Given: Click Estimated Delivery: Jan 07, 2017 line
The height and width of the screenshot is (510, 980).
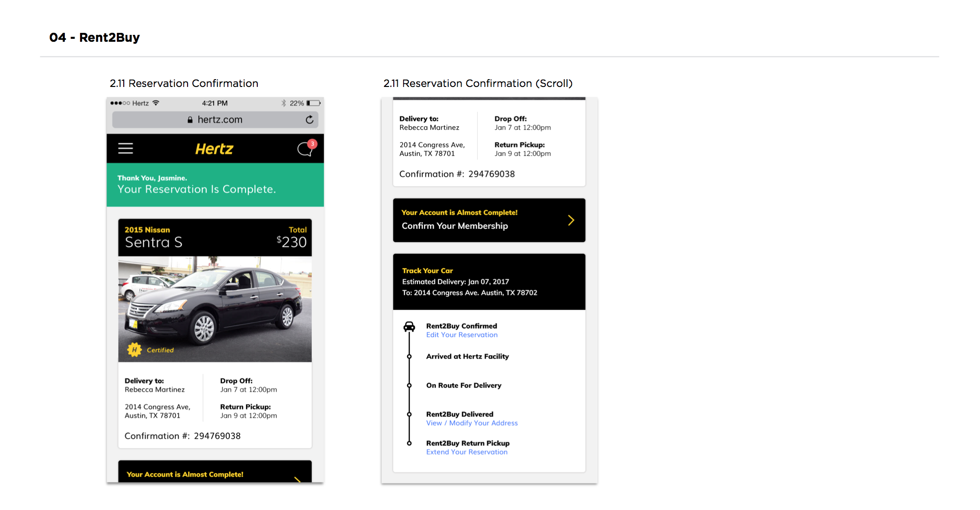Looking at the screenshot, I should coord(456,282).
